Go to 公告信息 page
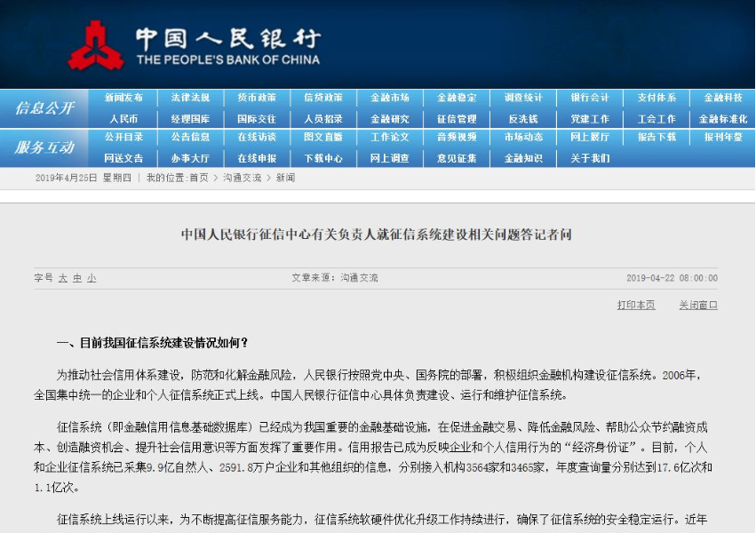 pyautogui.click(x=190, y=138)
